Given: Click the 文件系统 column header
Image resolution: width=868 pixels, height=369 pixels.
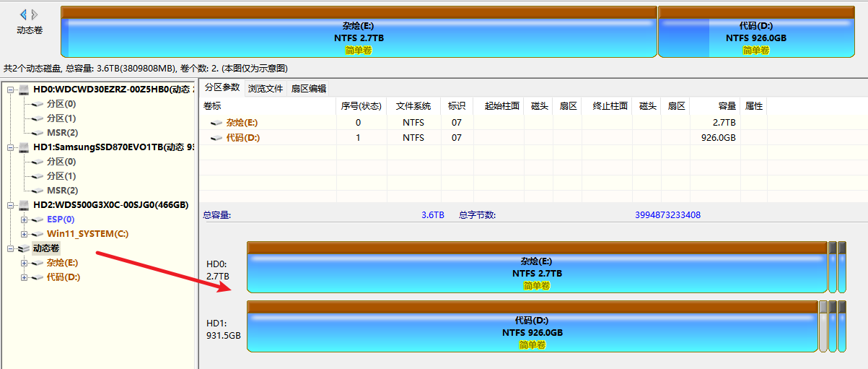Looking at the screenshot, I should (x=413, y=106).
